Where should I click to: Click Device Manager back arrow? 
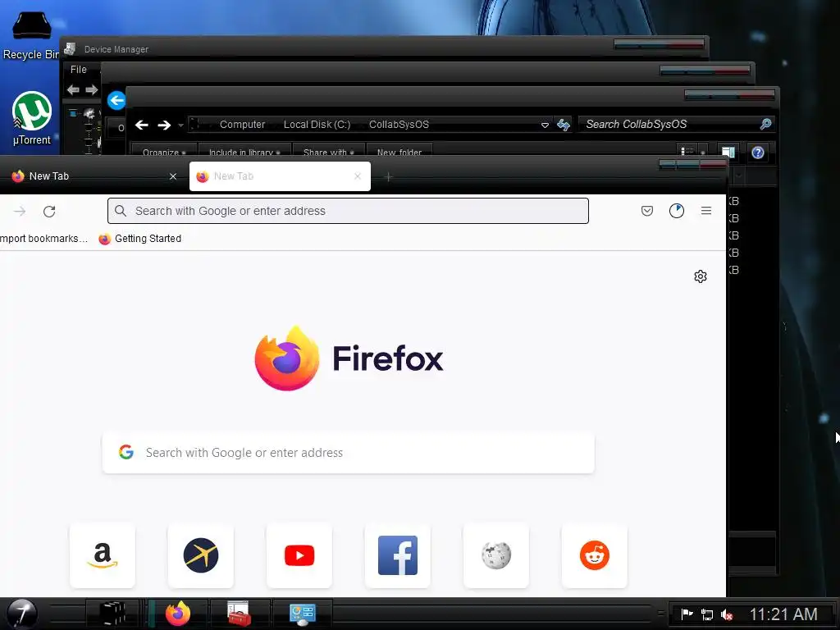[x=73, y=90]
